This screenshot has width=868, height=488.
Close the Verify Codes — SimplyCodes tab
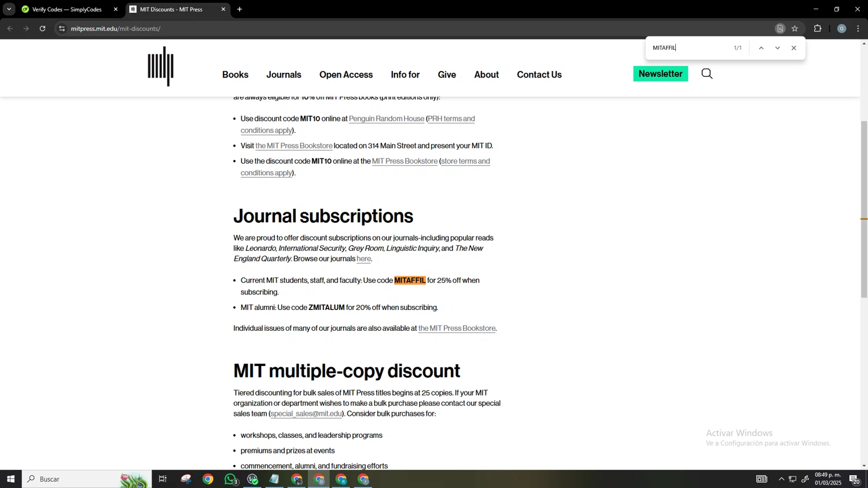[x=116, y=9]
